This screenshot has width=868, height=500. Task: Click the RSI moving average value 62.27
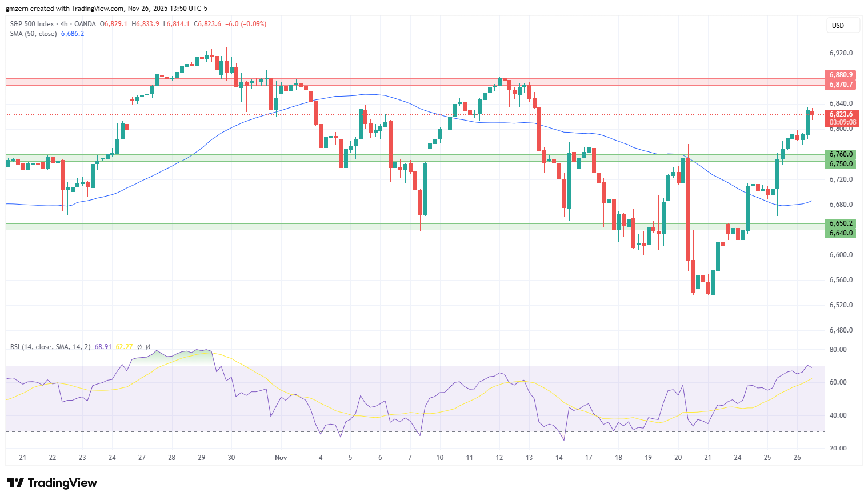click(124, 347)
